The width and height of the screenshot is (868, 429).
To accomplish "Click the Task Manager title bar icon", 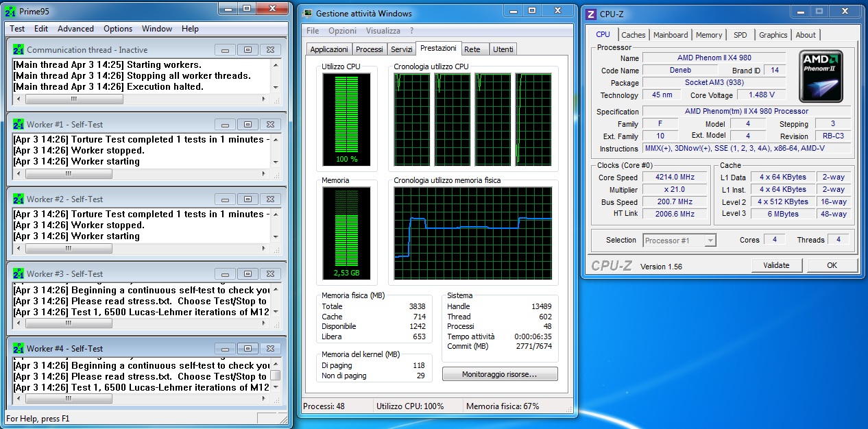I will pos(308,13).
